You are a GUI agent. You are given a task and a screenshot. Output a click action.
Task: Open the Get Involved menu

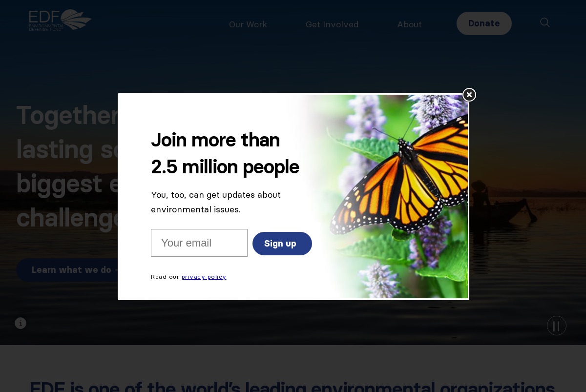(x=332, y=24)
